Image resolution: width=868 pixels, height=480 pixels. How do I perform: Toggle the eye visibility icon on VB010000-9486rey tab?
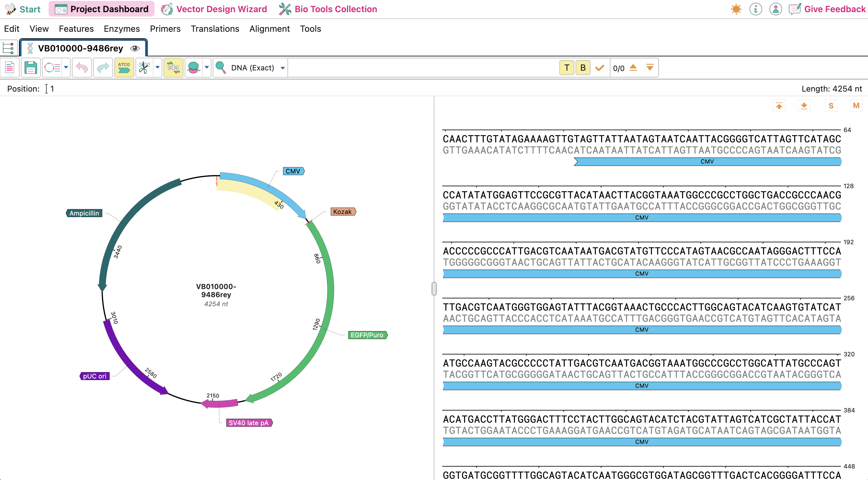click(135, 48)
